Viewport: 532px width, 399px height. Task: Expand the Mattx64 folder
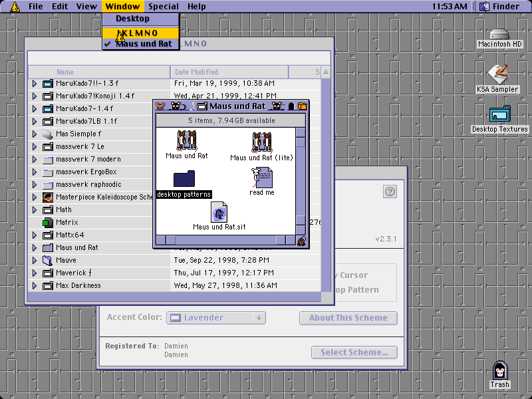35,235
